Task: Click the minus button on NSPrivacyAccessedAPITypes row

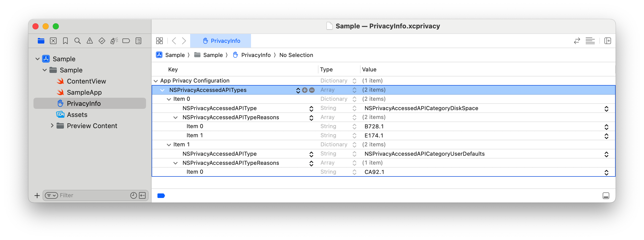Action: [x=312, y=90]
